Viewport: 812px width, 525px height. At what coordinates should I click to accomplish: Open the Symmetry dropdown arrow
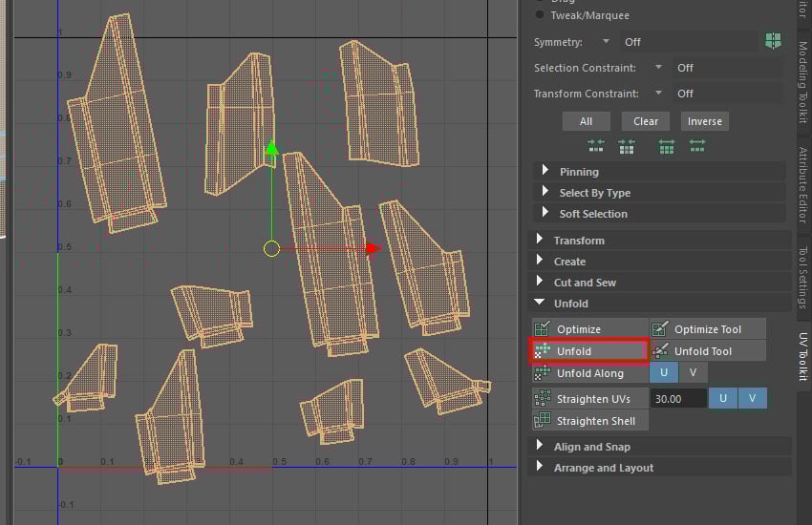[606, 42]
